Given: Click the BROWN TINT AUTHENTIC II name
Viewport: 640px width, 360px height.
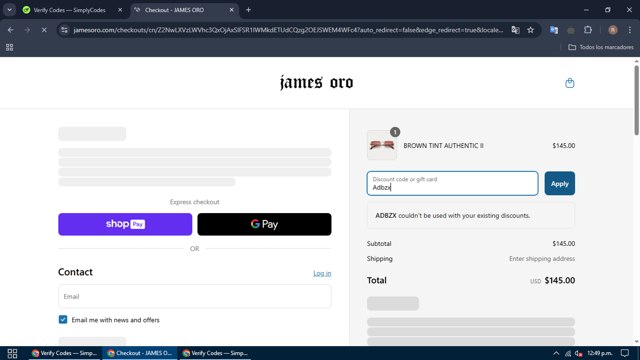Looking at the screenshot, I should click(443, 146).
